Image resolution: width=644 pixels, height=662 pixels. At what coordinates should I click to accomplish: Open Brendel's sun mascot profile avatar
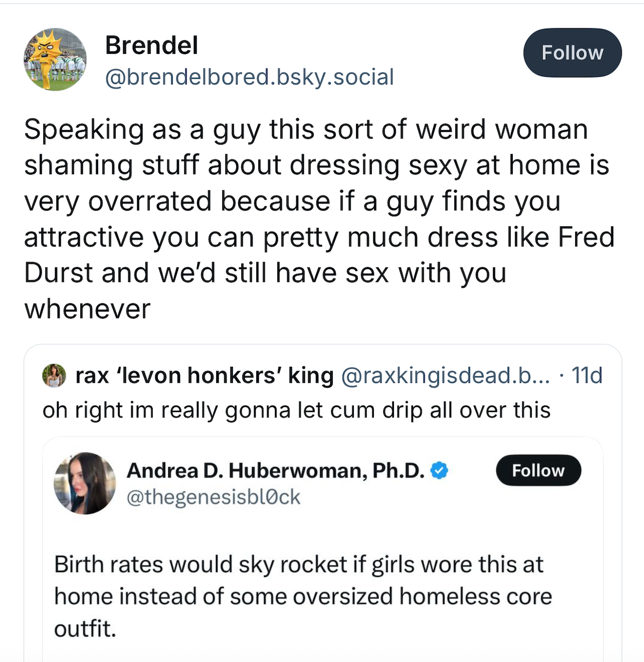(x=55, y=59)
